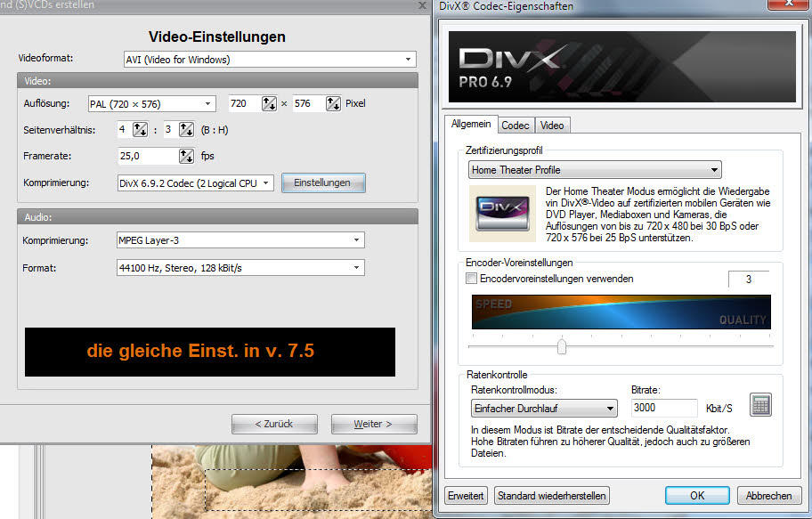Image resolution: width=812 pixels, height=519 pixels.
Task: Click the DivX Home Theater profile logo
Action: pos(504,215)
